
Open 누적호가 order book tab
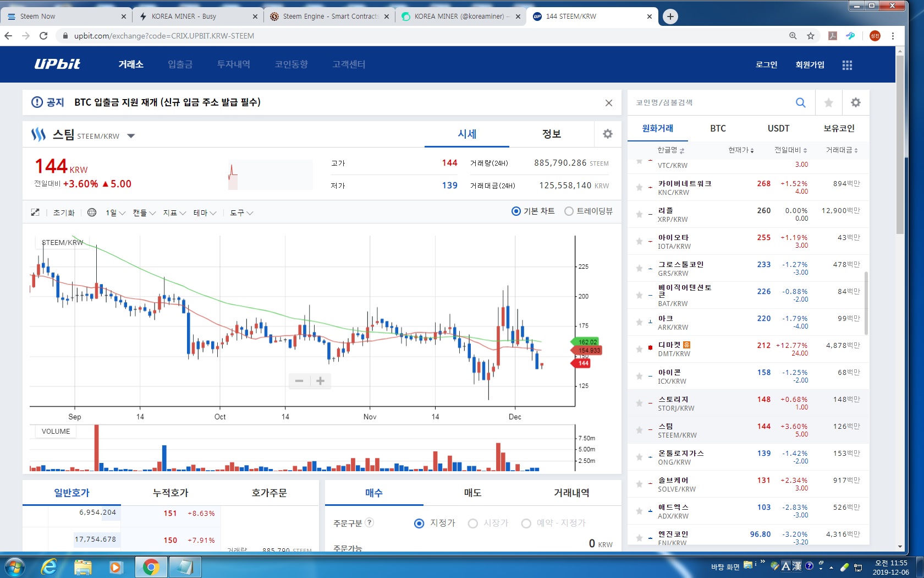point(170,493)
